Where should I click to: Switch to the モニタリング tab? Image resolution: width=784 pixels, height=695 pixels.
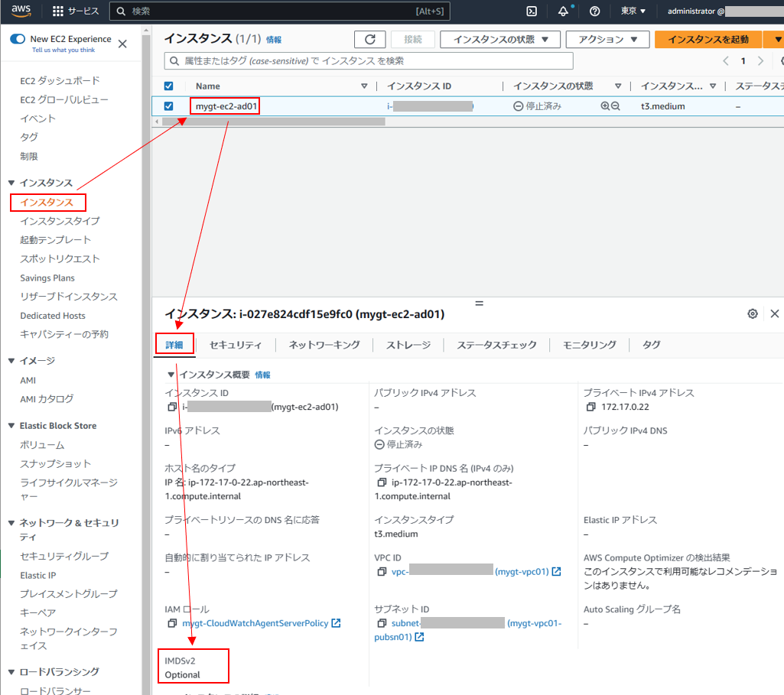pyautogui.click(x=590, y=345)
